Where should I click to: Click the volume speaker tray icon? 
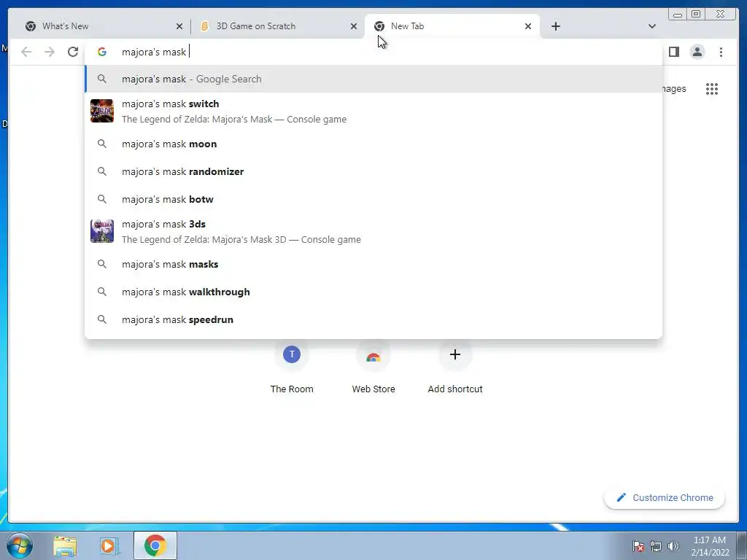(673, 546)
